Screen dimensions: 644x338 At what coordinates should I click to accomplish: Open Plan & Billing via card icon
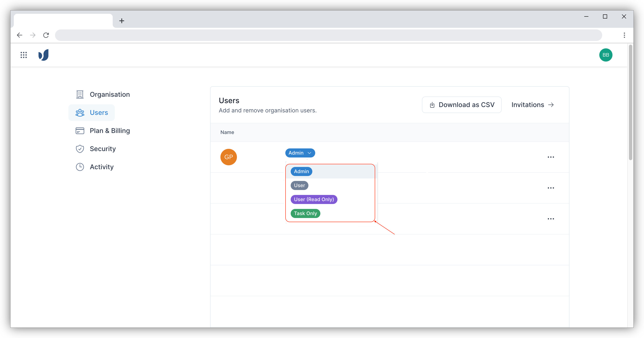pyautogui.click(x=80, y=131)
